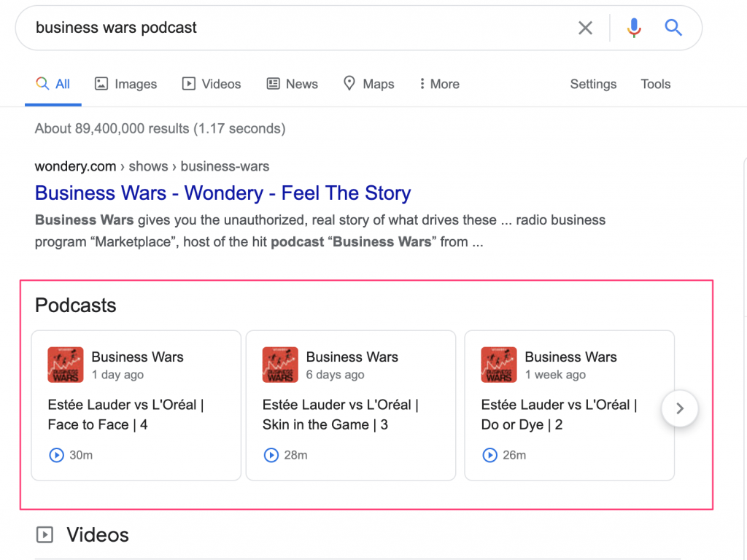The width and height of the screenshot is (747, 560).
Task: Go to the News tab
Action: point(292,85)
